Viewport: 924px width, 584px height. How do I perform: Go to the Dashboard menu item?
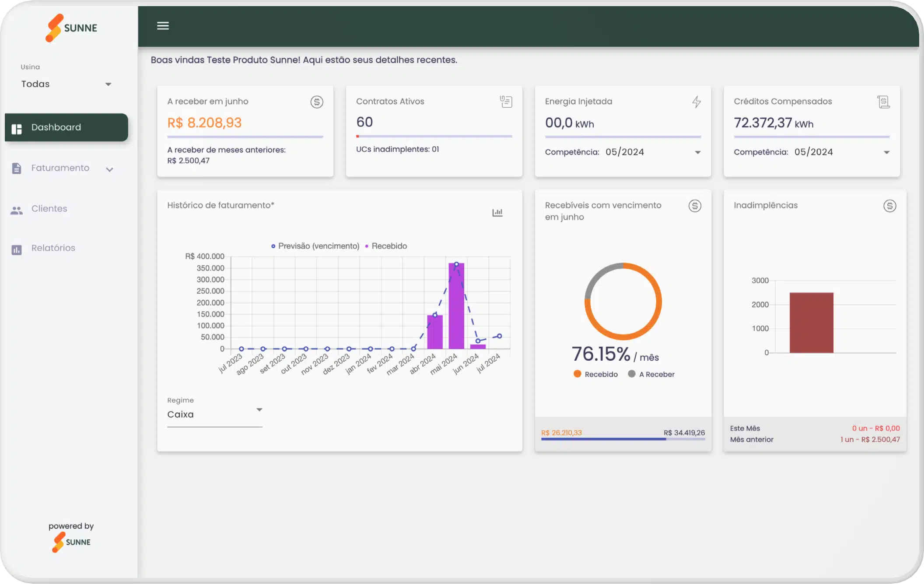(66, 127)
